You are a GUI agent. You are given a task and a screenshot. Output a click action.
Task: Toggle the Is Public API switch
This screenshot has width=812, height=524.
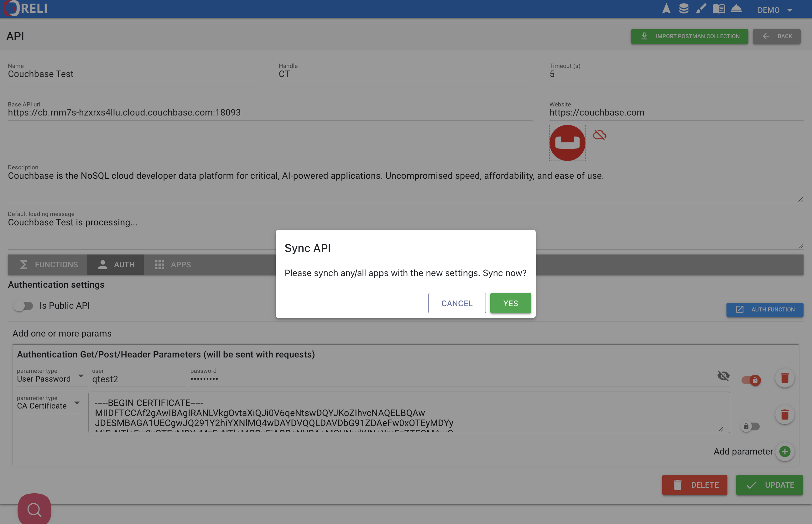(x=23, y=306)
